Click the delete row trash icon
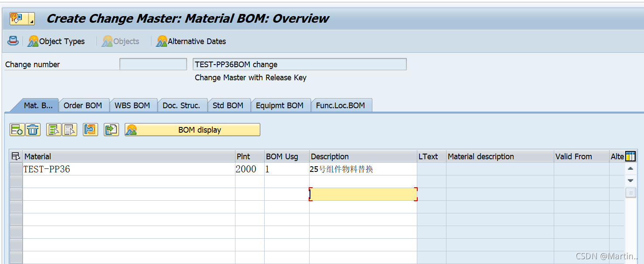This screenshot has height=264, width=644. [x=33, y=130]
